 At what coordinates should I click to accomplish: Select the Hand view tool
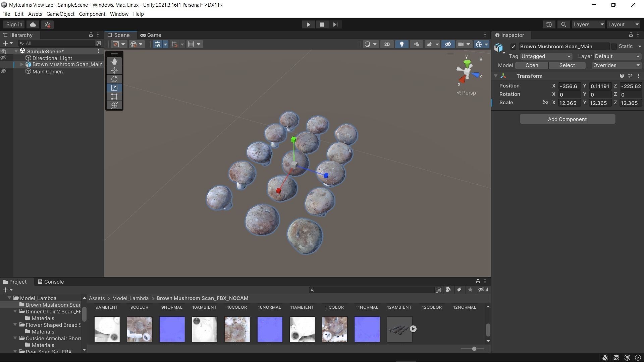pos(114,61)
